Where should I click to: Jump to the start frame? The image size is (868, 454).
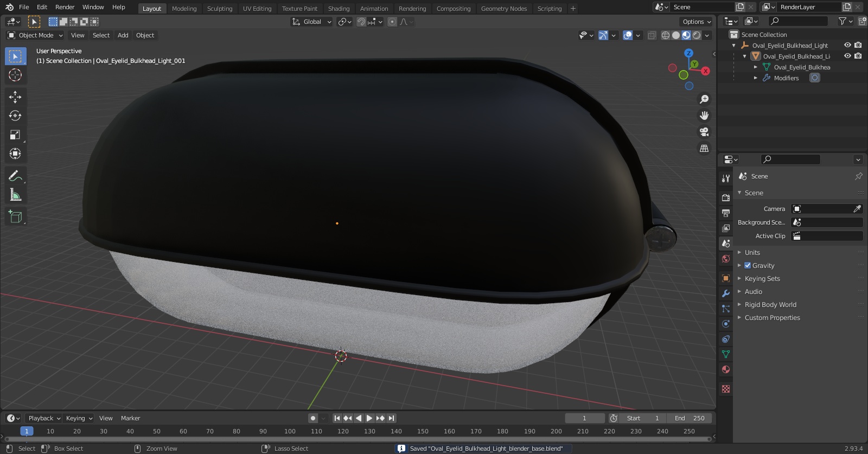[337, 418]
